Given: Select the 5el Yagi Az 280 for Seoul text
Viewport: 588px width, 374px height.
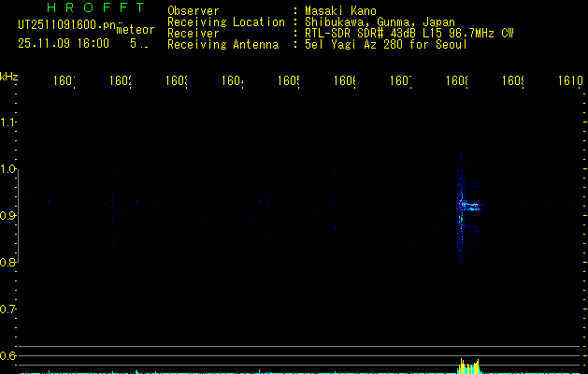Looking at the screenshot, I should point(386,45).
